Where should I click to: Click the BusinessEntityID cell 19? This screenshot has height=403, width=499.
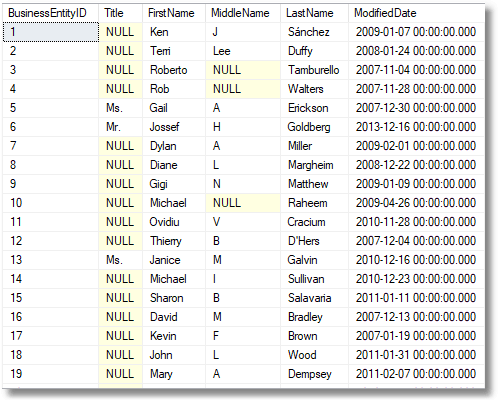[x=50, y=374]
